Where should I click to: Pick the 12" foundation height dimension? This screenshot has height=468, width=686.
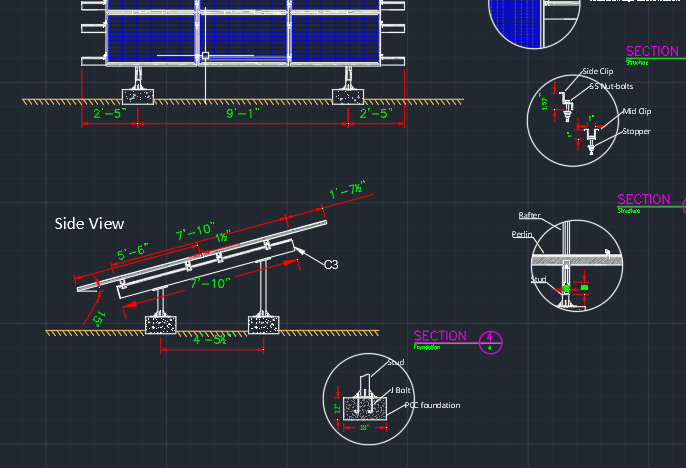pos(337,409)
